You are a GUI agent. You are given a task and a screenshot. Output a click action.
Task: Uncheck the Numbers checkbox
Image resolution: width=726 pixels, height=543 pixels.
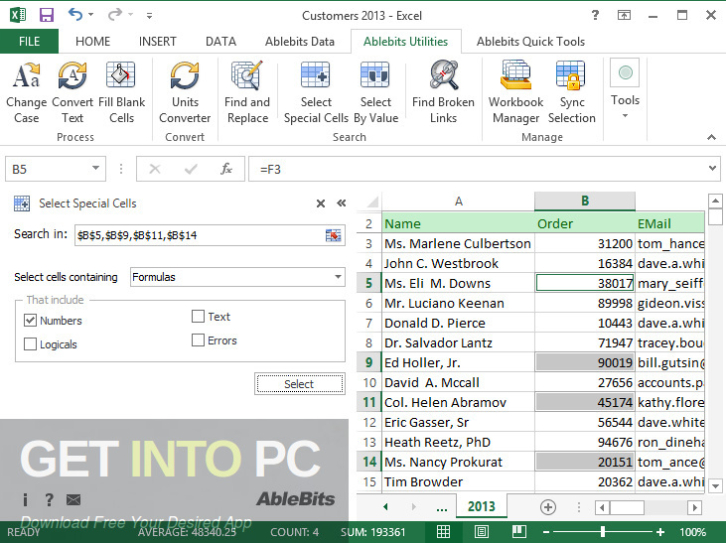(30, 320)
